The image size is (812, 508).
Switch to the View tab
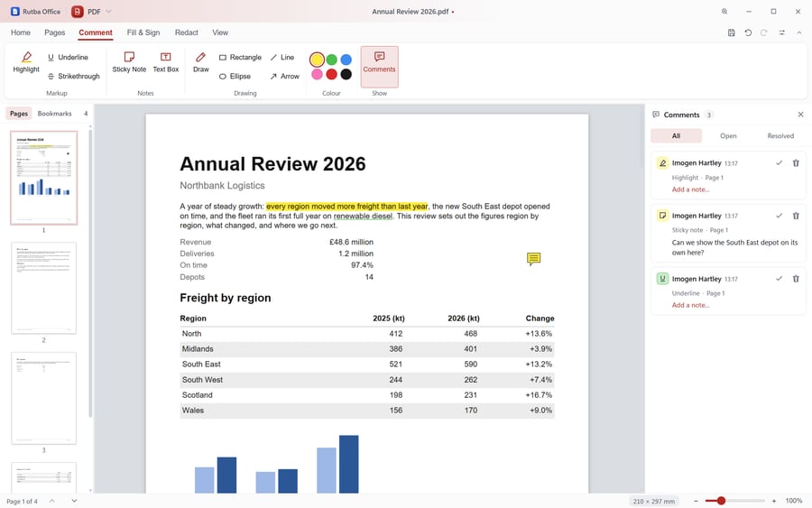coord(220,32)
